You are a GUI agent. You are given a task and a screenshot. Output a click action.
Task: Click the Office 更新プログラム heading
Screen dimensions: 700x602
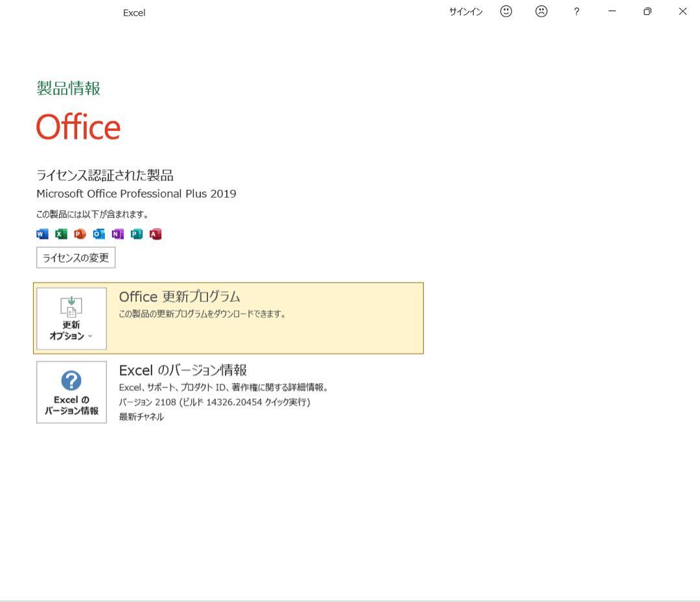(x=180, y=297)
